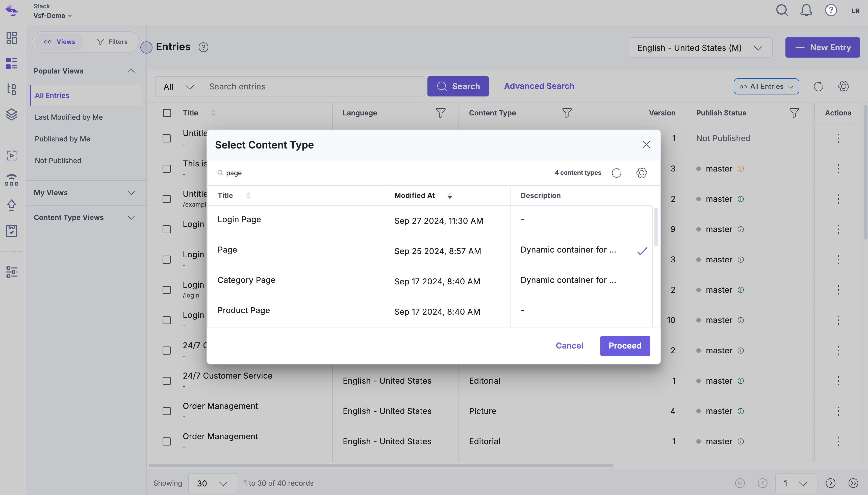Viewport: 868px width, 495px height.
Task: Refresh content types list in modal
Action: [x=617, y=173]
